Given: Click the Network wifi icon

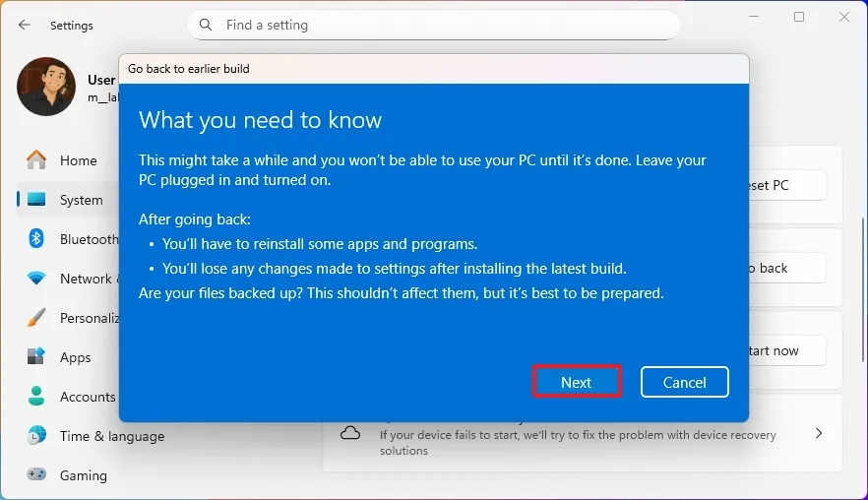Looking at the screenshot, I should point(36,278).
